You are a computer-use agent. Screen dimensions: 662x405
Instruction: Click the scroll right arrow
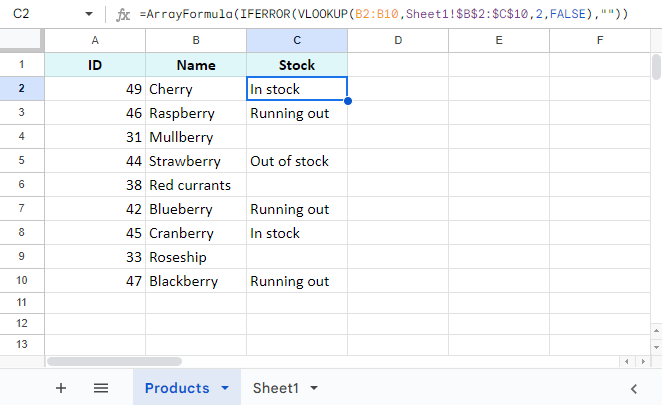643,362
